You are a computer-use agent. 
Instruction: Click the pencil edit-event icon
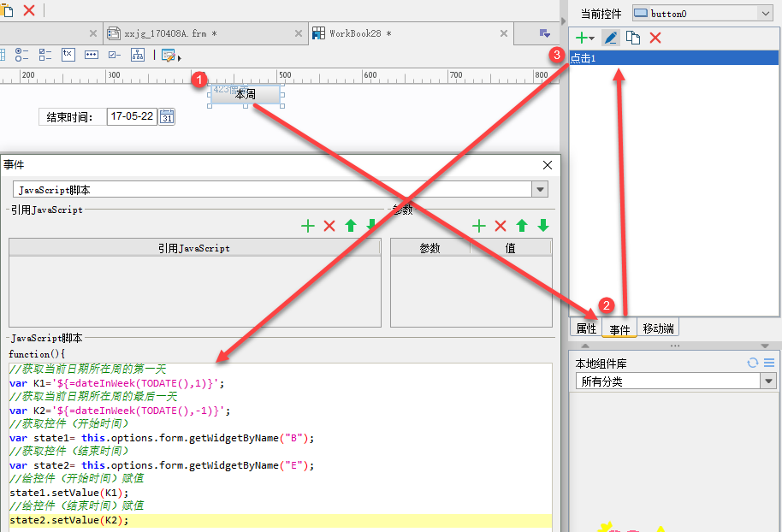click(x=611, y=38)
